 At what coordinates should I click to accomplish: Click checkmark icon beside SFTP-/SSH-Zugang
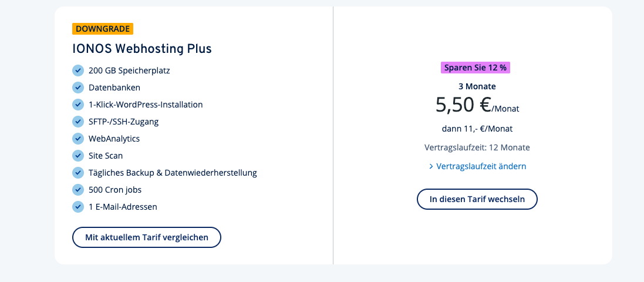[x=78, y=122]
